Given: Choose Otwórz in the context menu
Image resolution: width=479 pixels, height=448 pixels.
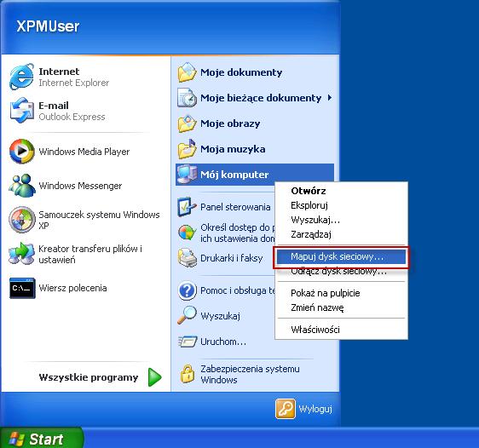Looking at the screenshot, I should coord(341,191).
